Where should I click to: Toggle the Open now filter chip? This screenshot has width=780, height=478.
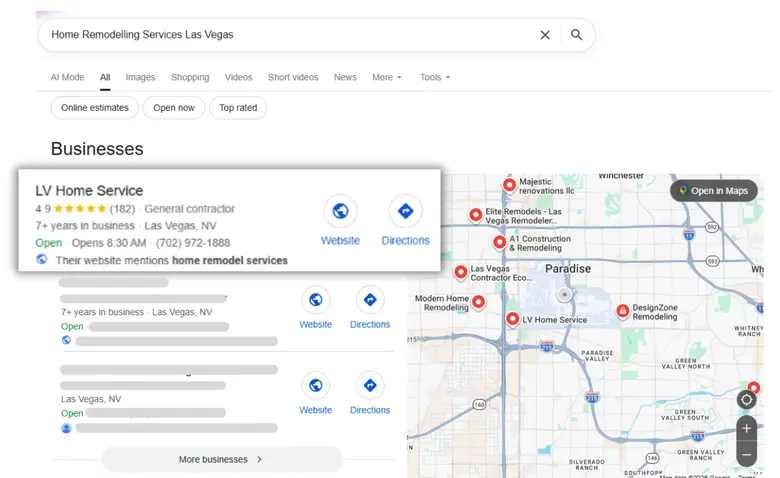pos(174,108)
